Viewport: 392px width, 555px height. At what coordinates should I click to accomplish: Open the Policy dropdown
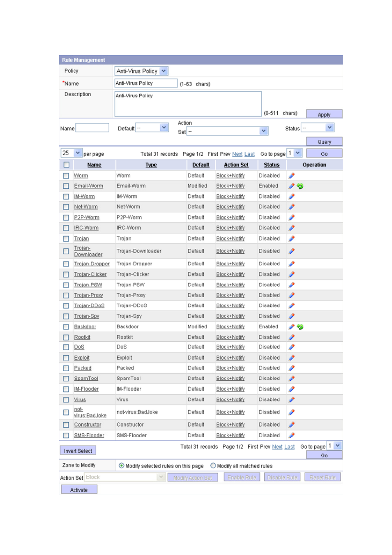pos(141,71)
